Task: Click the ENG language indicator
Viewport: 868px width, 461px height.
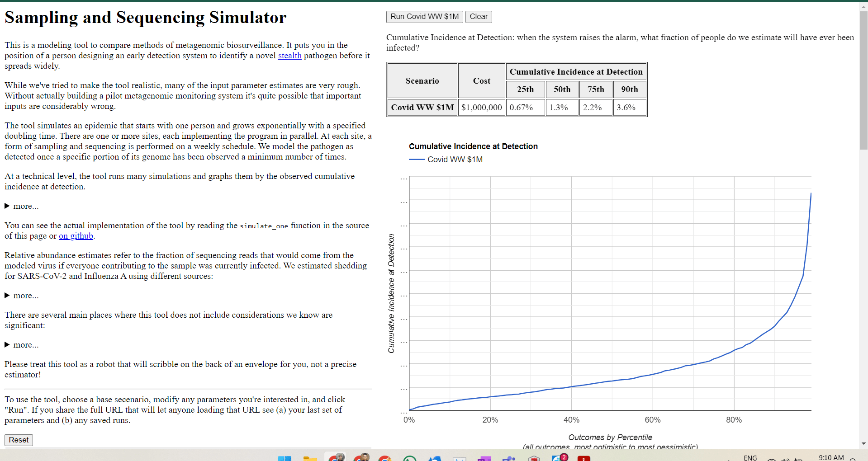Action: (750, 458)
